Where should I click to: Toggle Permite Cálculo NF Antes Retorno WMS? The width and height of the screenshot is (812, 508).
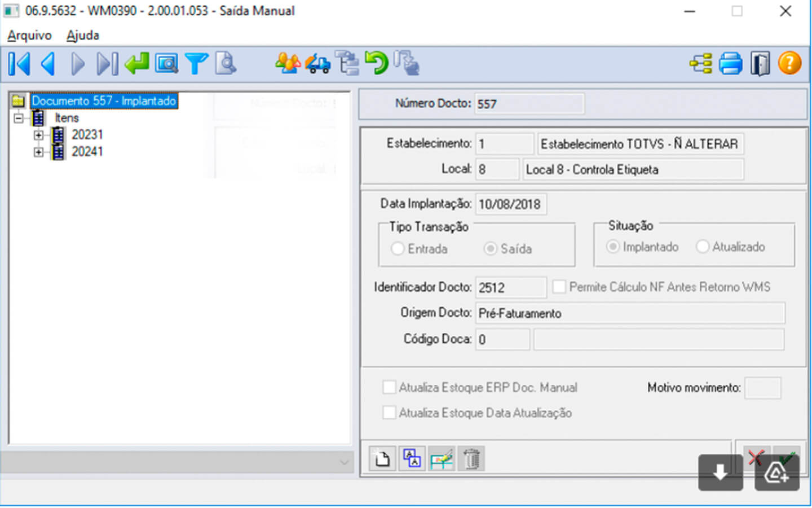click(559, 287)
